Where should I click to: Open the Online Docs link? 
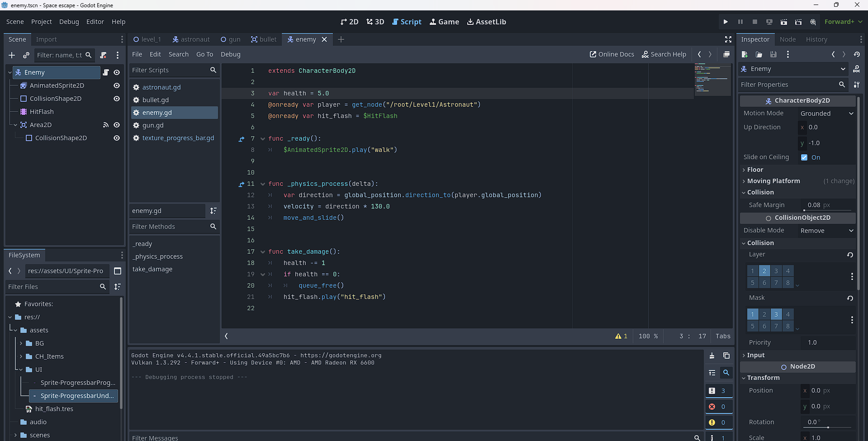612,54
